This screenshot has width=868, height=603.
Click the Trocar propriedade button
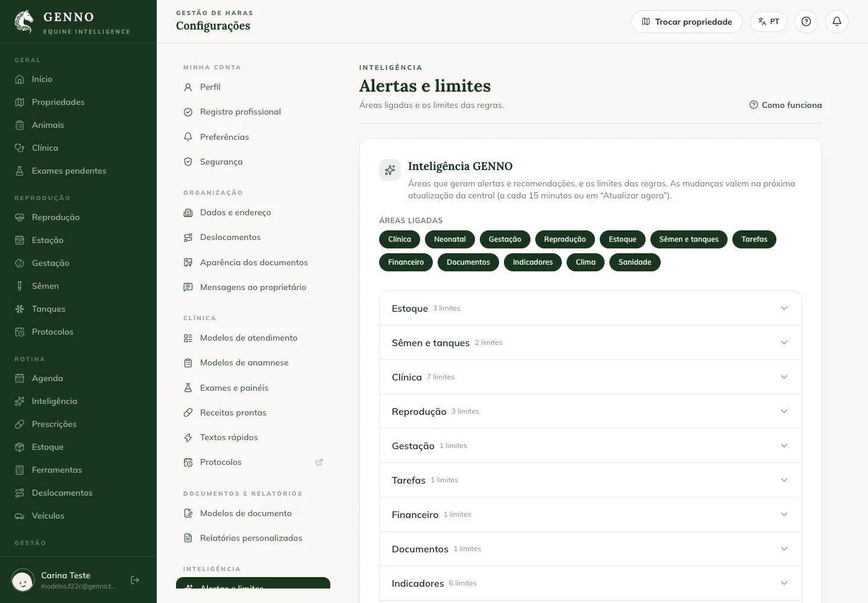click(687, 22)
